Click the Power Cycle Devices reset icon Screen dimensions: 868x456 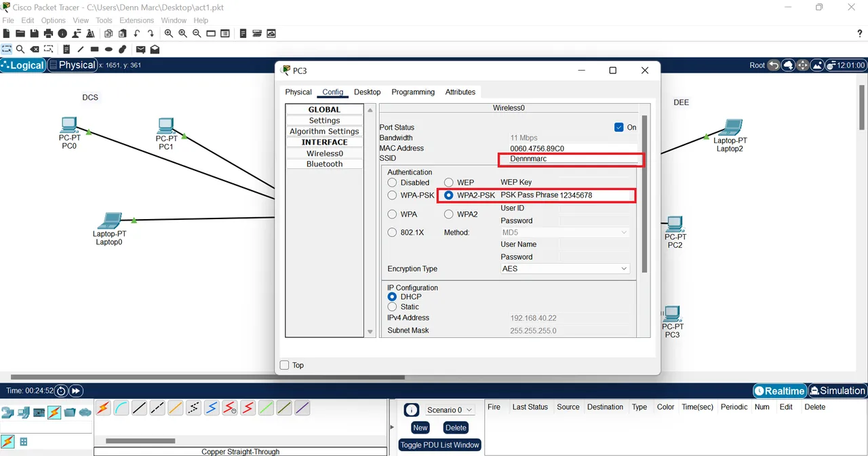coord(61,391)
